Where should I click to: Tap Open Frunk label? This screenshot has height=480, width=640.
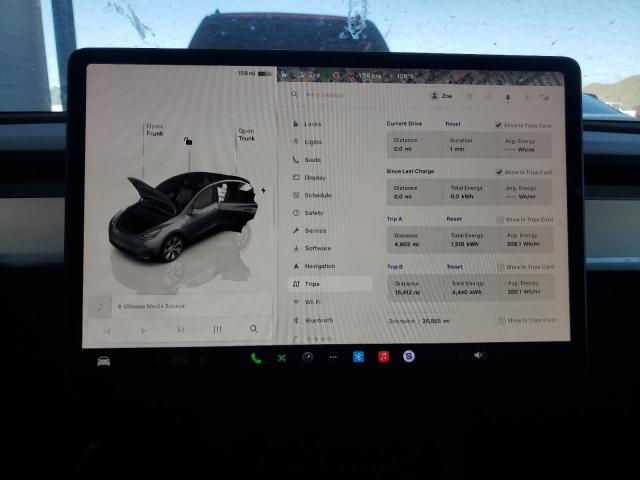[154, 130]
